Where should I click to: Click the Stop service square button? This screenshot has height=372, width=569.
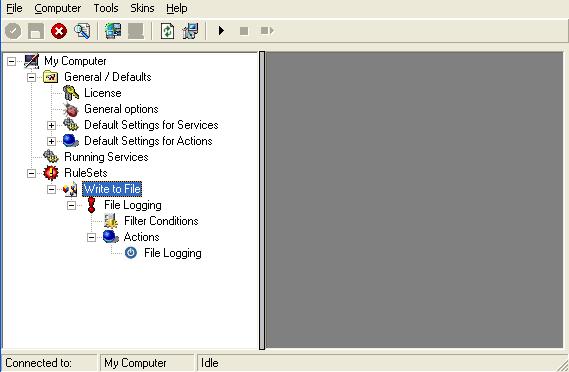(244, 31)
